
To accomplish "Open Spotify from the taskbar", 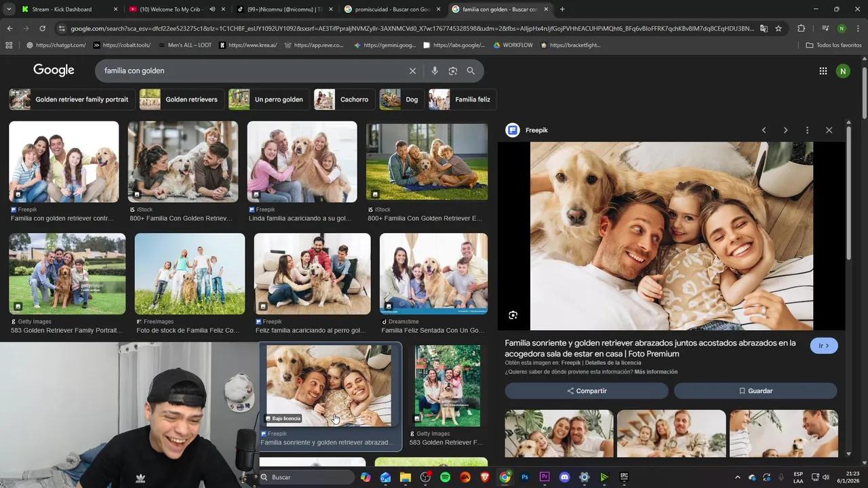I will click(446, 477).
